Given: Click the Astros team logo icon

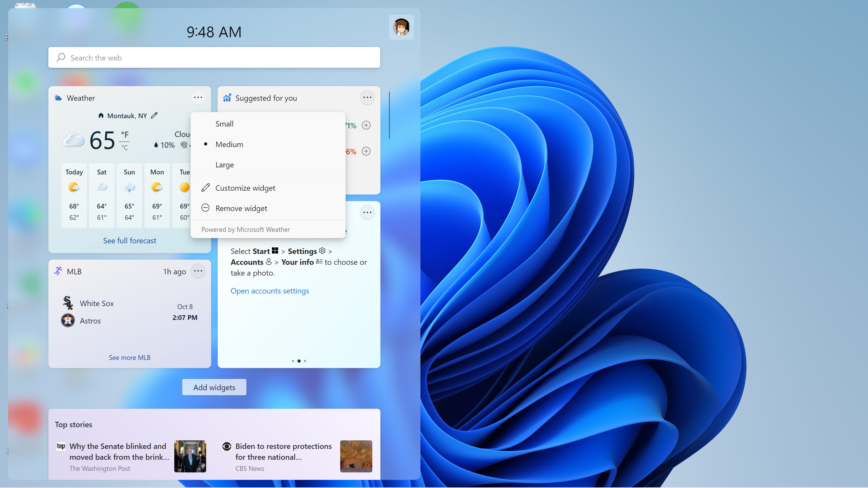Looking at the screenshot, I should (x=67, y=320).
